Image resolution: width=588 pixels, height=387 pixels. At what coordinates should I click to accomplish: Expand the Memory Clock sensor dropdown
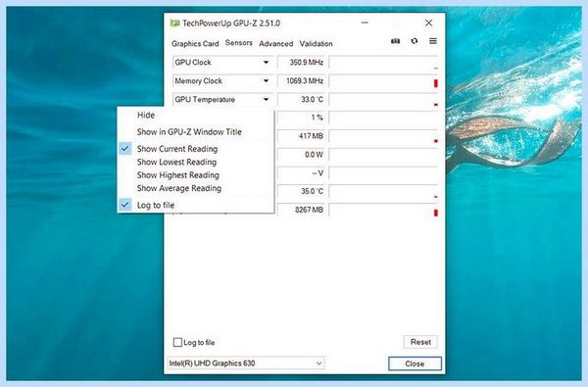[x=266, y=81]
